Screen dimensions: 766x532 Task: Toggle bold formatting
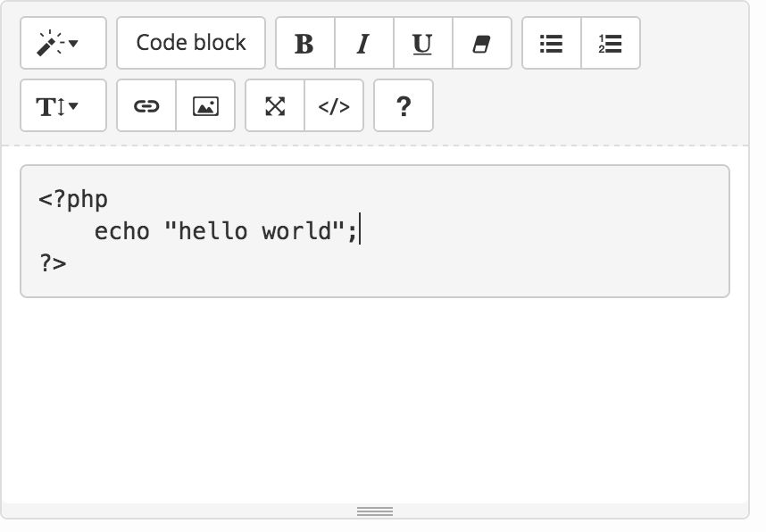[x=304, y=43]
